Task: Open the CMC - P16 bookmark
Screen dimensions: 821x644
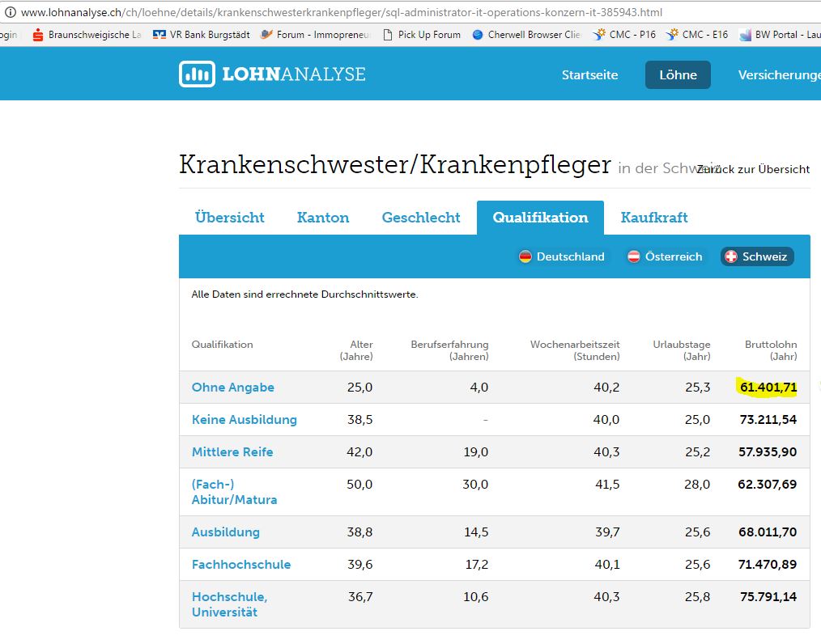Action: click(x=624, y=35)
